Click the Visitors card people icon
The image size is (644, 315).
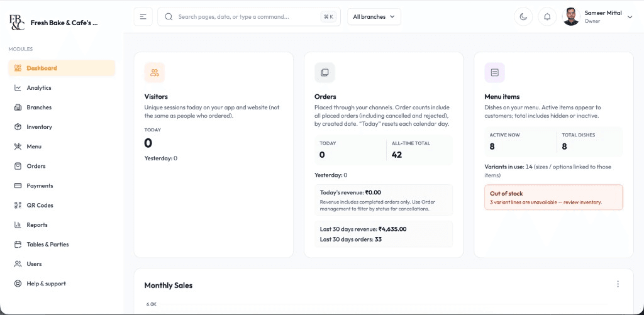(x=155, y=73)
